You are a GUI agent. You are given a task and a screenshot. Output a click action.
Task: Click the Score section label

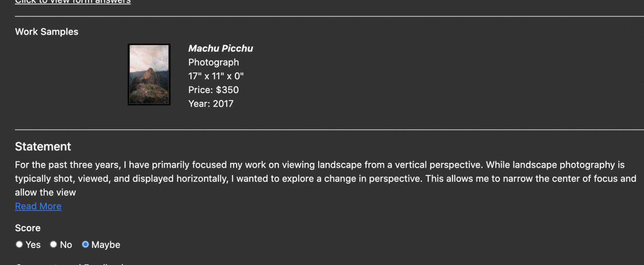(28, 228)
